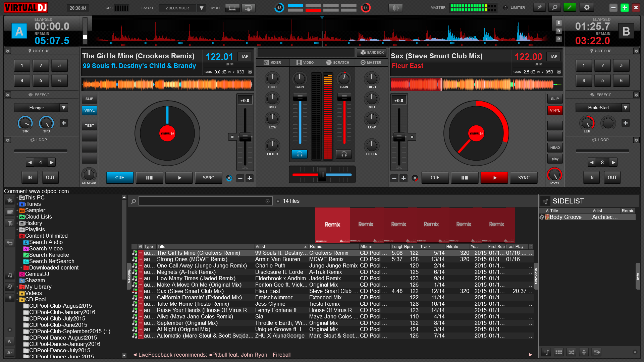Open the 2 Deck Mixer layout dropdown

[x=201, y=7]
